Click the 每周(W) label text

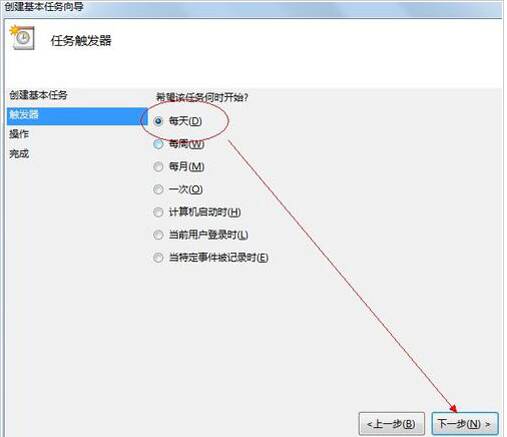pyautogui.click(x=186, y=144)
